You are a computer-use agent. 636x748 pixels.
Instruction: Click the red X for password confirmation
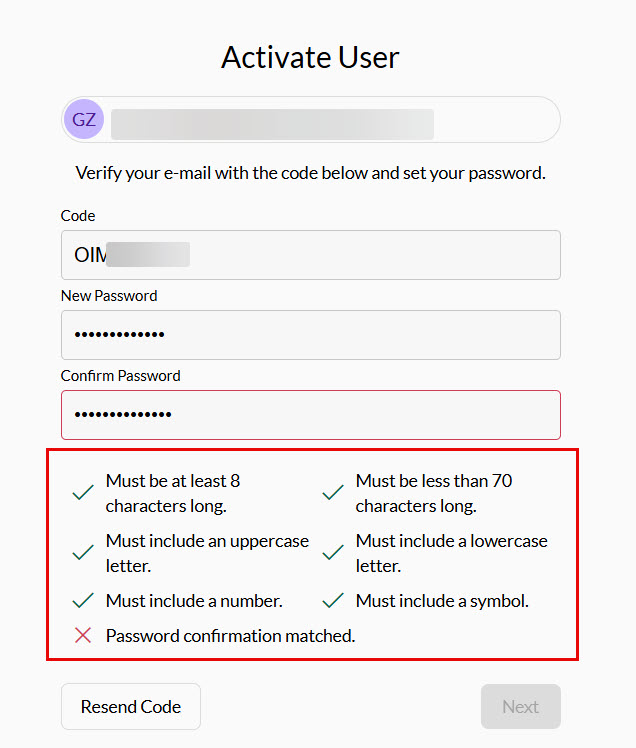[83, 635]
